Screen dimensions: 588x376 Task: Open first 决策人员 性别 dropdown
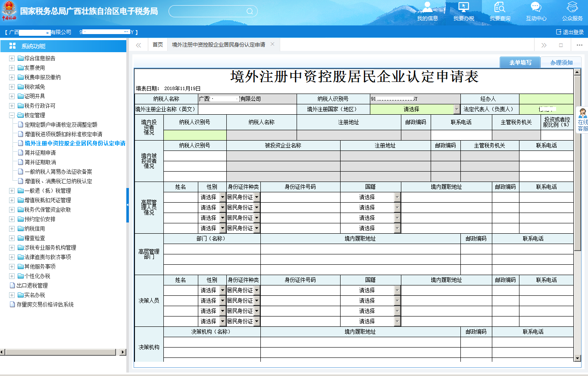coord(212,290)
